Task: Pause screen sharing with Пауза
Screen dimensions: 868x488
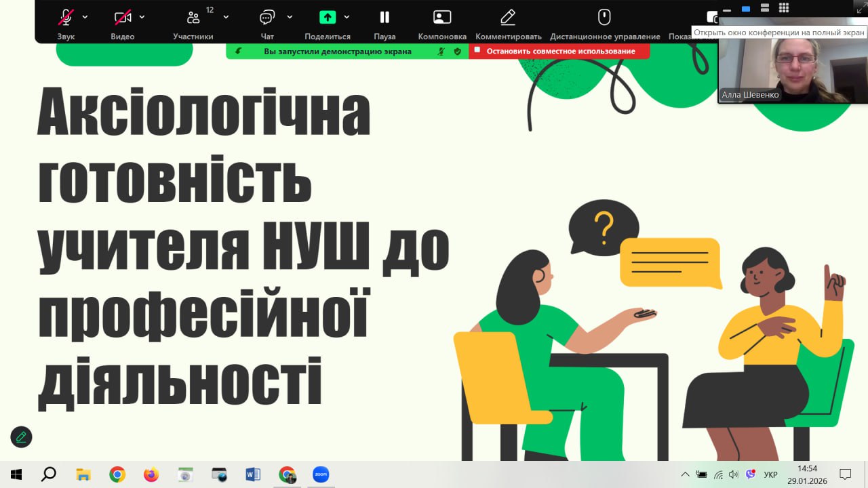Action: click(x=384, y=18)
